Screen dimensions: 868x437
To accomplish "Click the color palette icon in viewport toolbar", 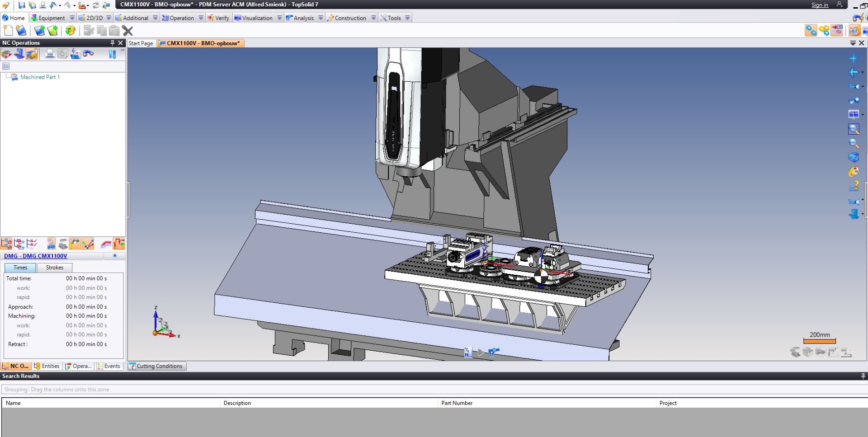I will tap(854, 172).
